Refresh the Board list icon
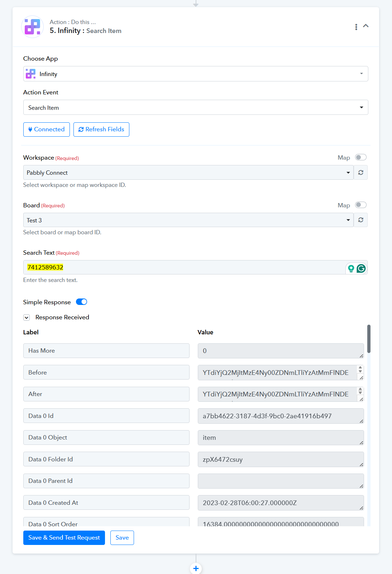This screenshot has width=392, height=574. (361, 220)
